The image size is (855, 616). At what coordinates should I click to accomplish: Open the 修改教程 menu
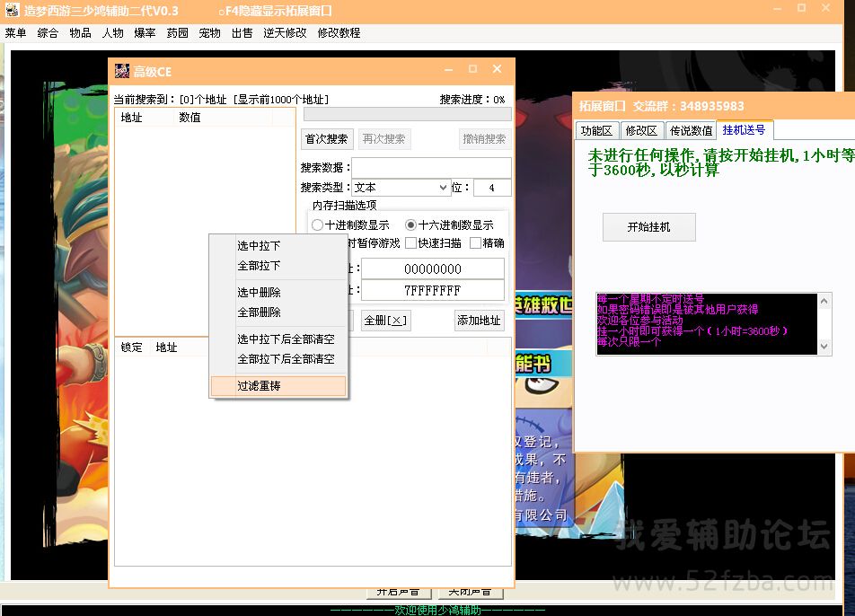click(339, 32)
